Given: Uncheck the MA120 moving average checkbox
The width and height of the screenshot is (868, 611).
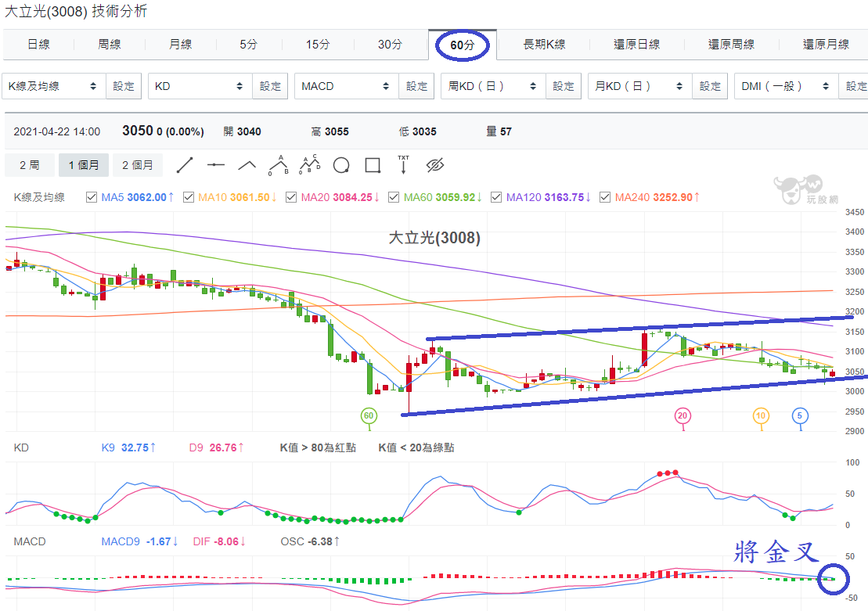Looking at the screenshot, I should 496,197.
